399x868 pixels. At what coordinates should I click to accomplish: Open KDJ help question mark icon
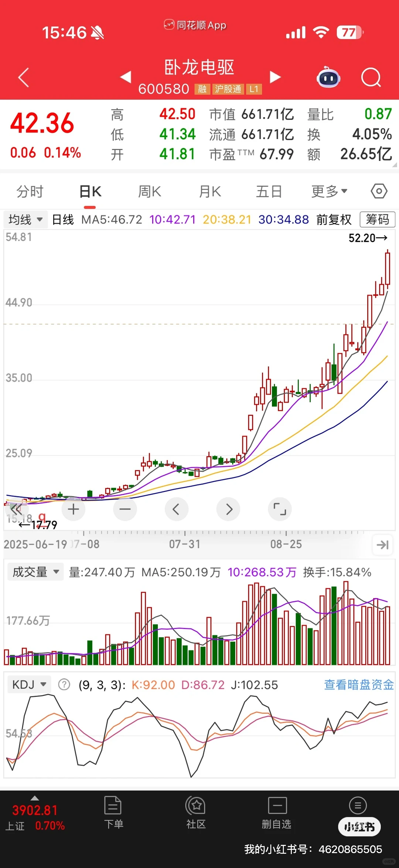[64, 685]
